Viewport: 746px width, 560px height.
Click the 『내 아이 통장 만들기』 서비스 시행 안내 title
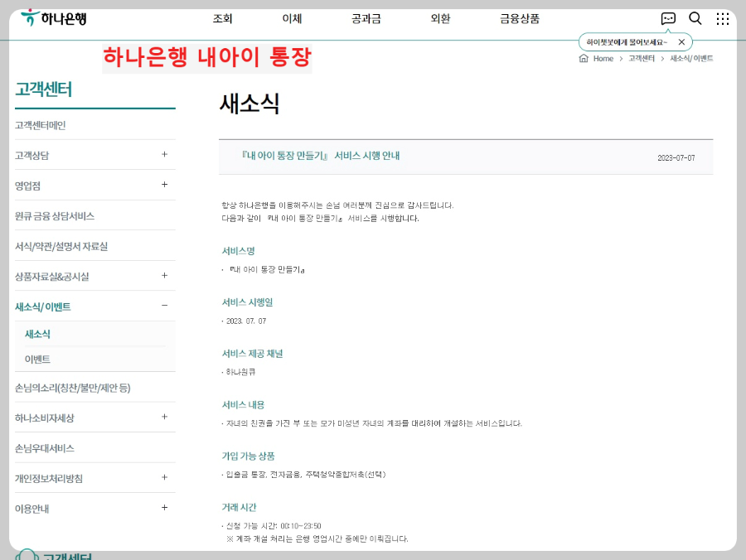pos(320,156)
